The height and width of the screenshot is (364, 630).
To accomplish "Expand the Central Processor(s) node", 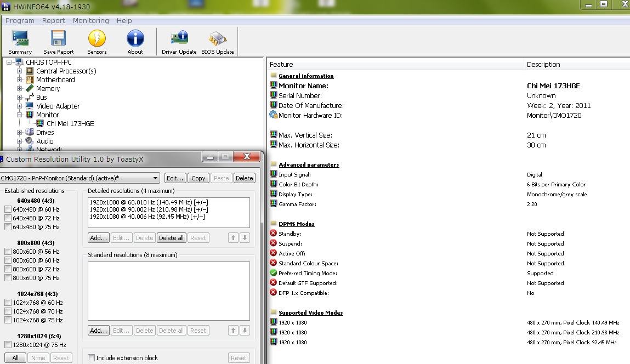I will pyautogui.click(x=19, y=71).
